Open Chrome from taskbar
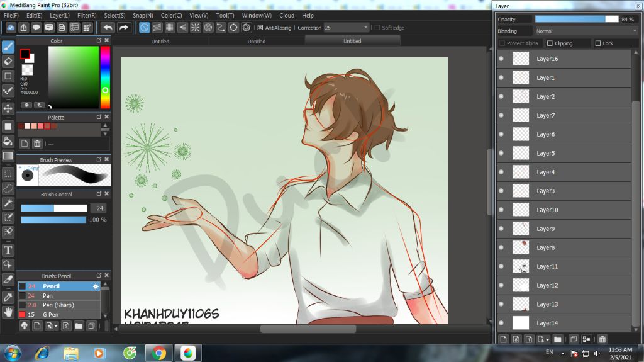 click(x=158, y=353)
